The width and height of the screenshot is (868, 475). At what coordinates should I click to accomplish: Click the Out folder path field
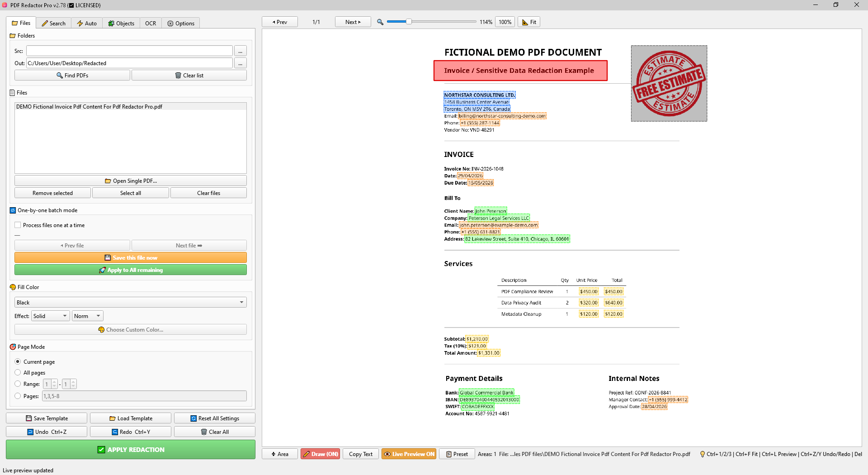coord(129,63)
